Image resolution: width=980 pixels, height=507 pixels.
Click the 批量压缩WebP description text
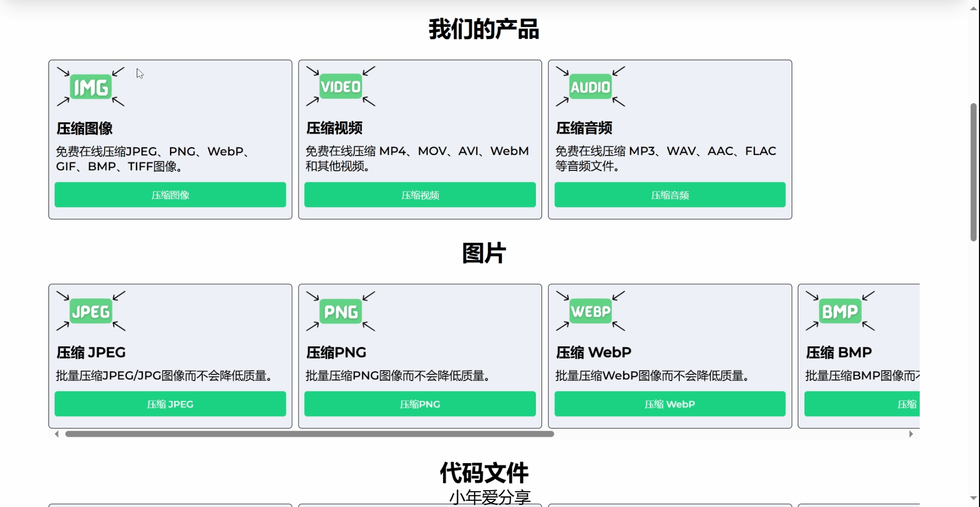(653, 376)
